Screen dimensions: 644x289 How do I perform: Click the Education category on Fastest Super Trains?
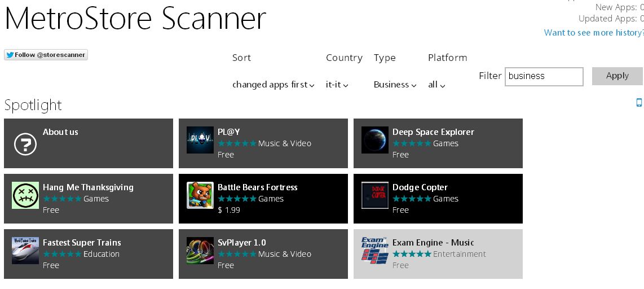[102, 254]
